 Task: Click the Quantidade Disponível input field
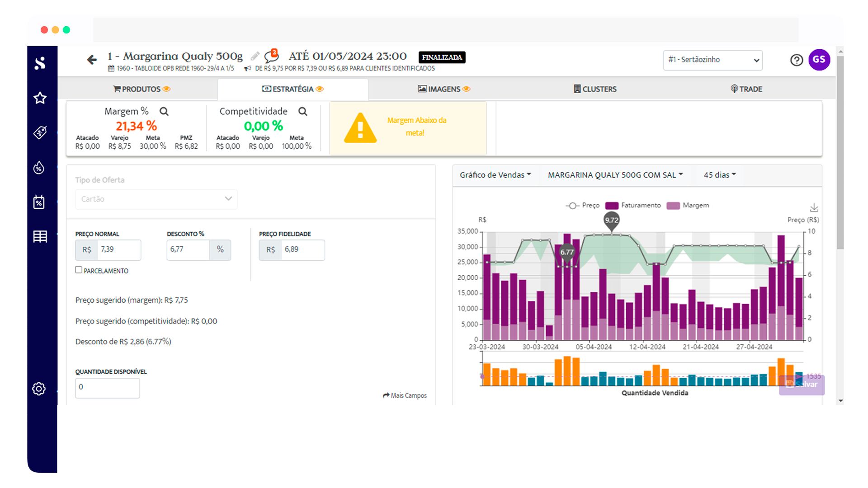coord(108,387)
